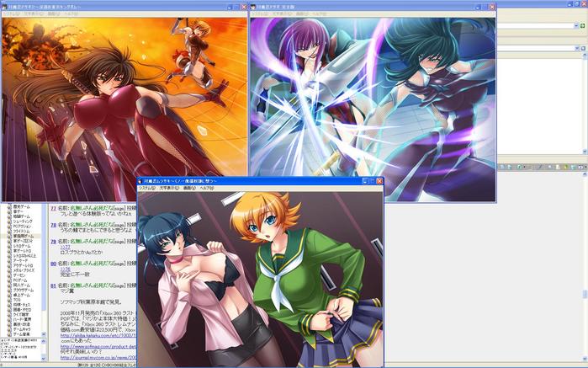Open 文字表示 menu in the blue-scene game window

(281, 13)
